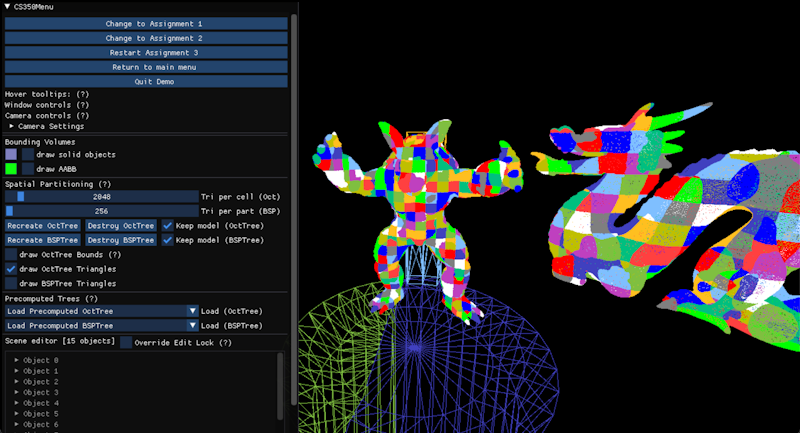Open the solid objects purple color swatch
Screen dimensions: 800x433
point(11,154)
